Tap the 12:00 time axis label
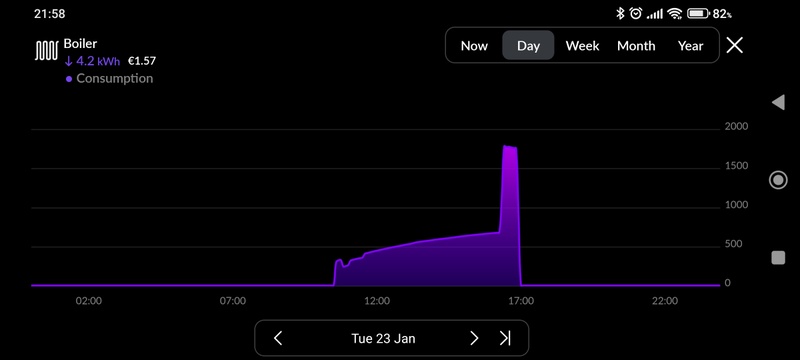The width and height of the screenshot is (800, 360). [377, 301]
